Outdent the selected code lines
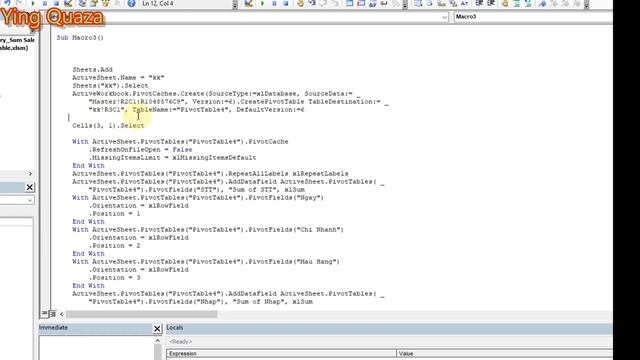The height and width of the screenshot is (360, 640). tap(491, 3)
